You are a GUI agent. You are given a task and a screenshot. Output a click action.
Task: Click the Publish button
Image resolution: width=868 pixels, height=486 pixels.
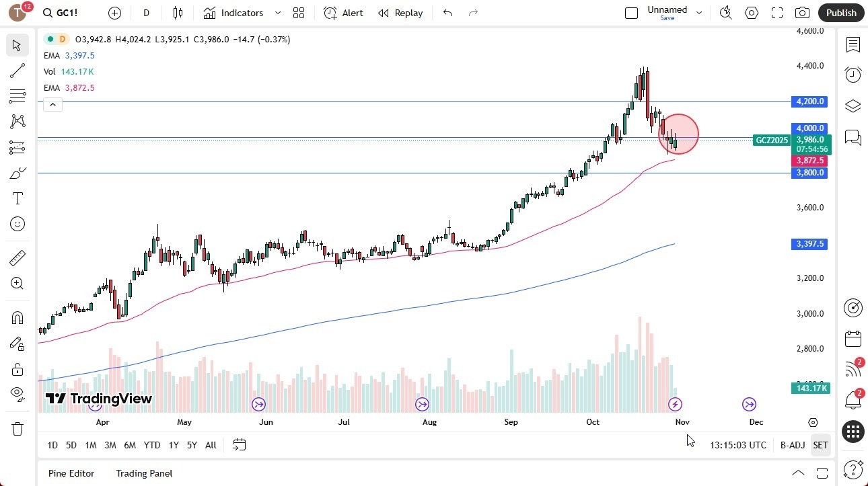point(840,13)
